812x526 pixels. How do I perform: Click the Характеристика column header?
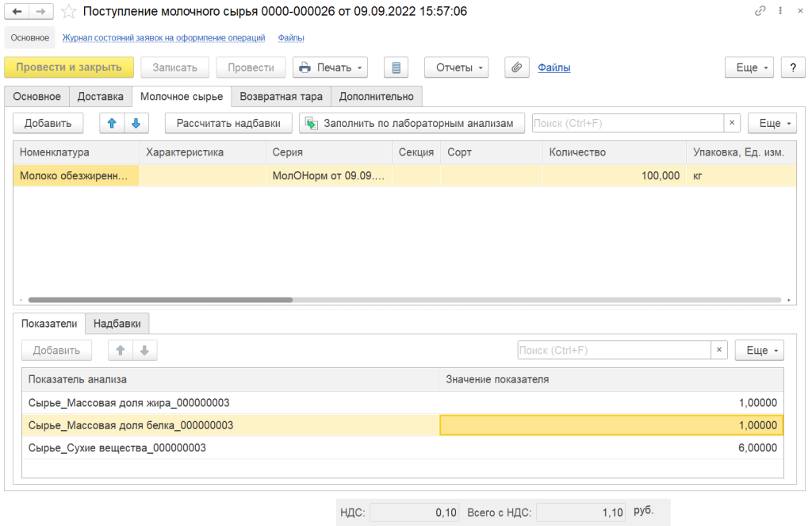(x=202, y=152)
